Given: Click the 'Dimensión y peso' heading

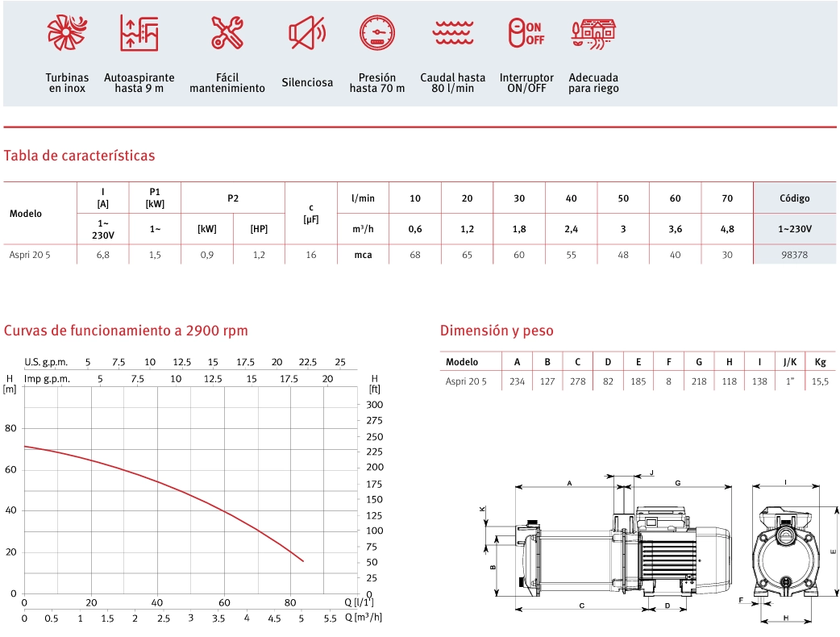Looking at the screenshot, I should pos(497,331).
